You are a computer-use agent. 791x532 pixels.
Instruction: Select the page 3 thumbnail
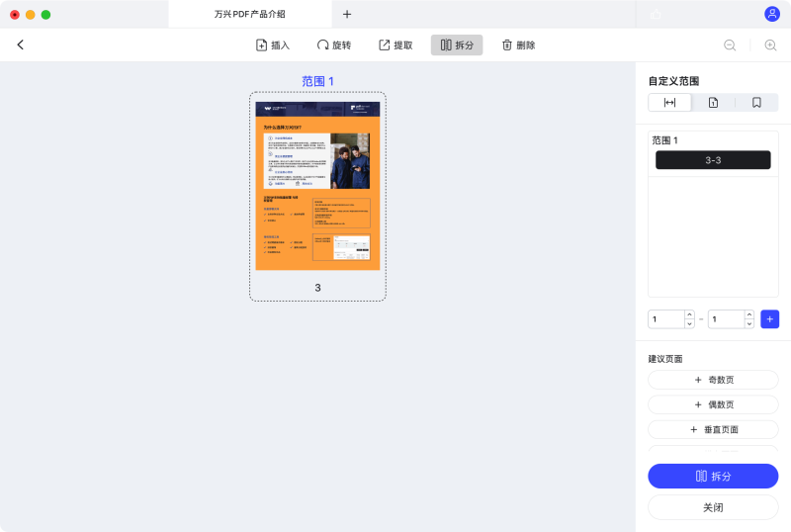tap(317, 185)
